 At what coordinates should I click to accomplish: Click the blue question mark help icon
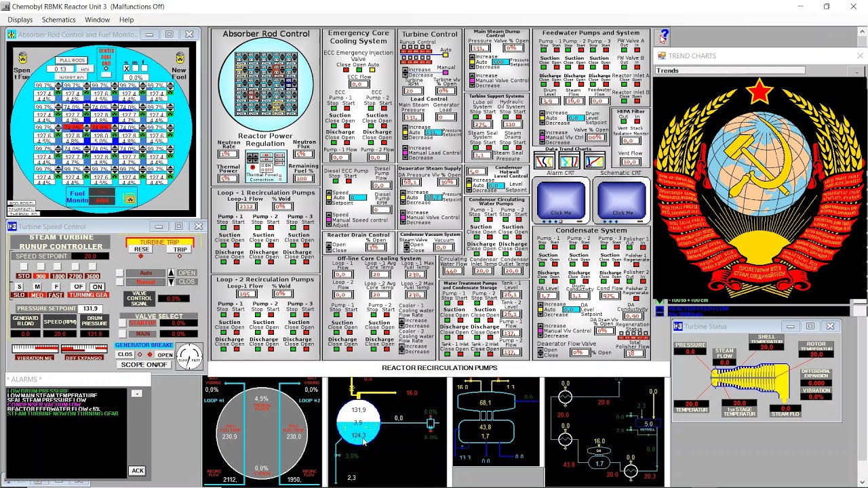(664, 35)
